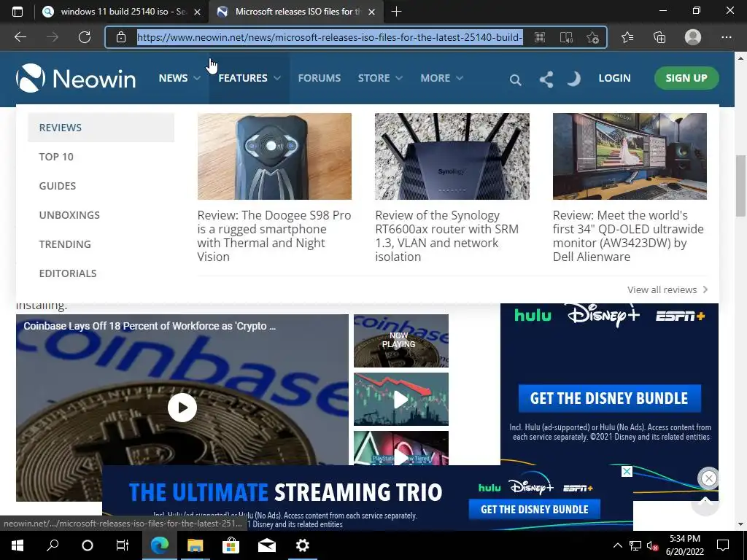Dismiss the round close button near the Disney ad
Image resolution: width=747 pixels, height=560 pixels.
click(708, 478)
